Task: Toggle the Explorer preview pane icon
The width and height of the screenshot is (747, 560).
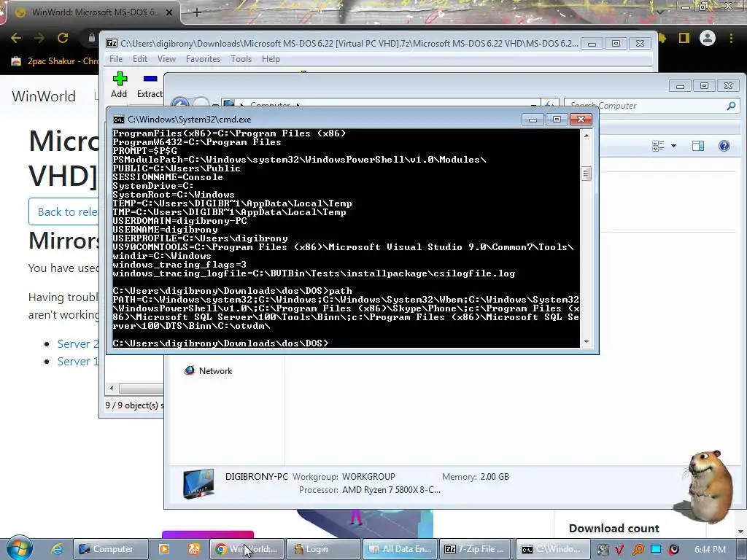Action: coord(698,146)
